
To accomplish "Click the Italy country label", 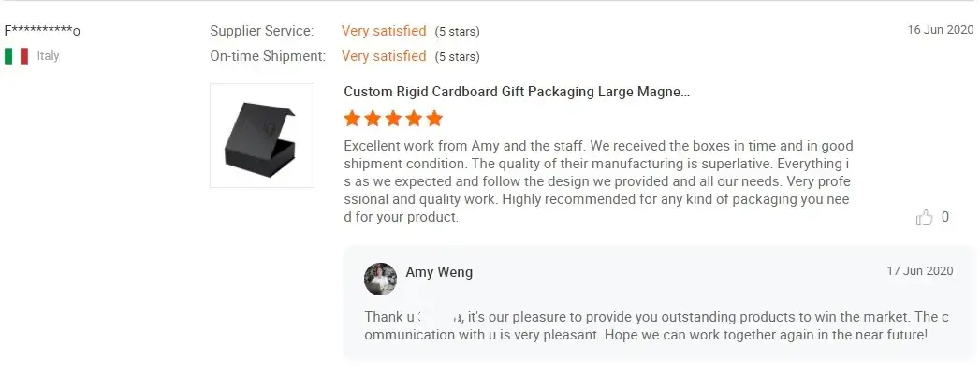I will pos(48,56).
